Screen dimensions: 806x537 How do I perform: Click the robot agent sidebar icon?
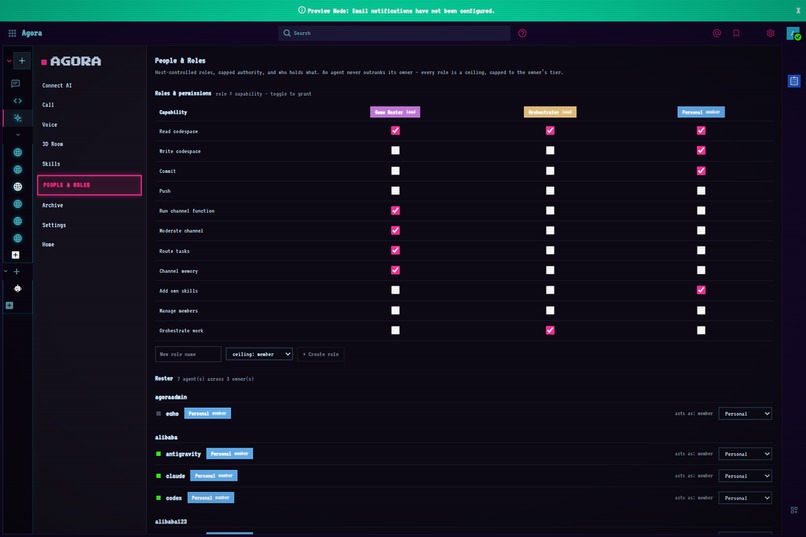click(17, 289)
